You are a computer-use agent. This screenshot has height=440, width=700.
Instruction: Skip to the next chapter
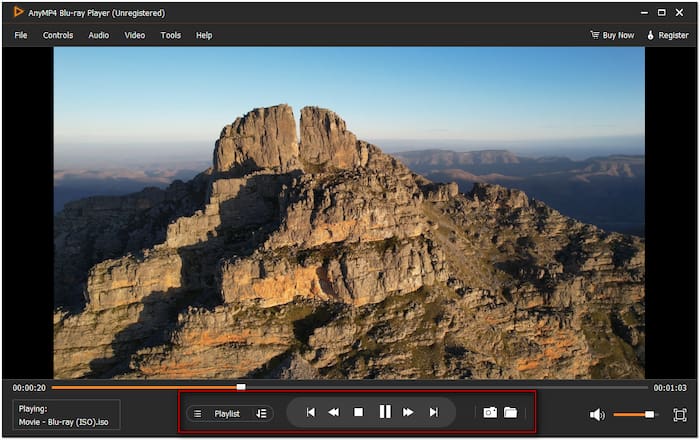tap(433, 412)
